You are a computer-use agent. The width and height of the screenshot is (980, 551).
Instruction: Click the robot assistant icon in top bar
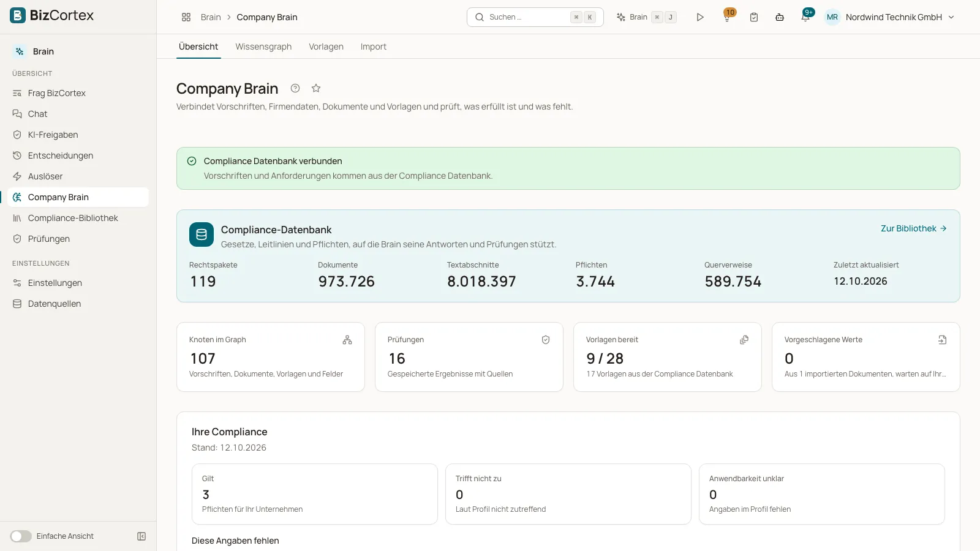(x=780, y=17)
